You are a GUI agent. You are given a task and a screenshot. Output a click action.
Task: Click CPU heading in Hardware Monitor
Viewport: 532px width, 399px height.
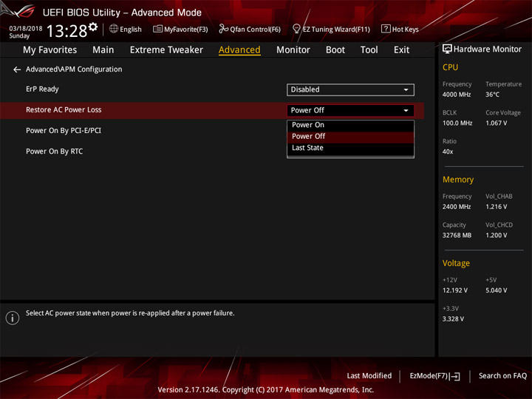450,67
